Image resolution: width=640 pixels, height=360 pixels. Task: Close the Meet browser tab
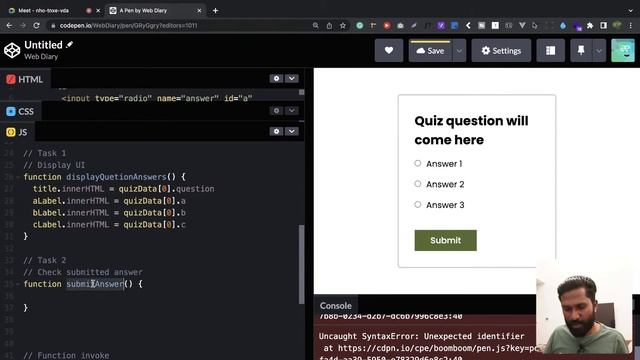[x=98, y=11]
